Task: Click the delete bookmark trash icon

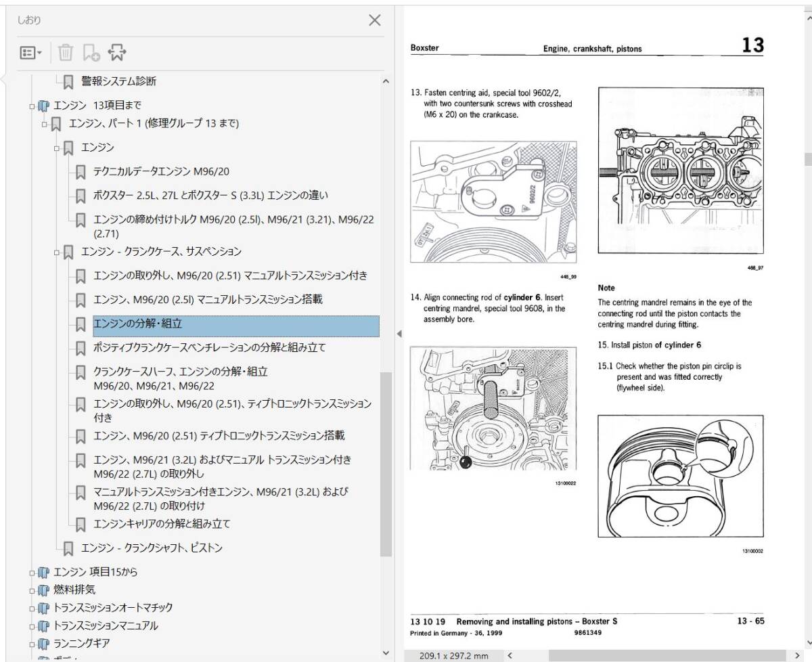Action: point(65,52)
